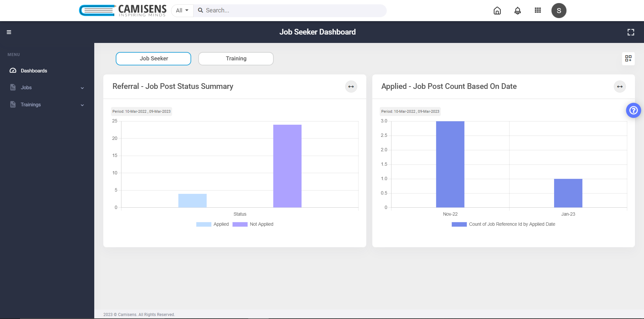The width and height of the screenshot is (644, 319).
Task: Expand the Referral Job Post Status chart width
Action: click(x=351, y=87)
